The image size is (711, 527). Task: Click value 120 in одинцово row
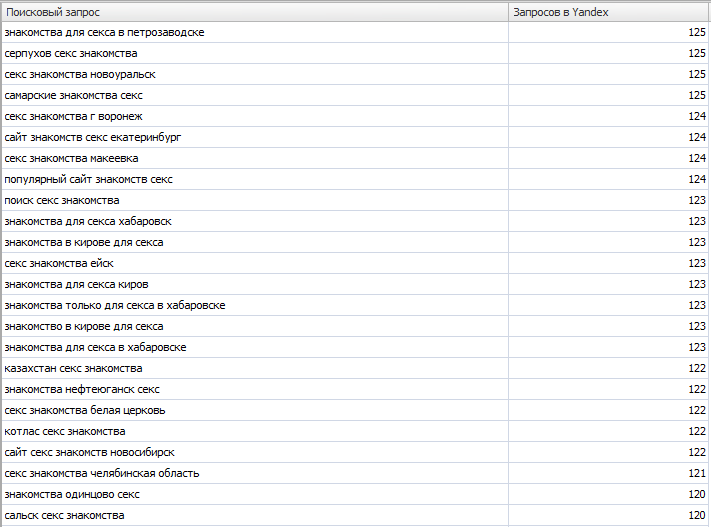[697, 494]
